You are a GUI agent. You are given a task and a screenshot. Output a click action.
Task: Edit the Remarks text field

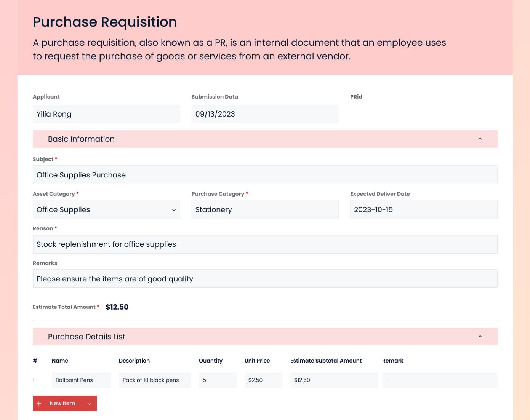[x=265, y=279]
